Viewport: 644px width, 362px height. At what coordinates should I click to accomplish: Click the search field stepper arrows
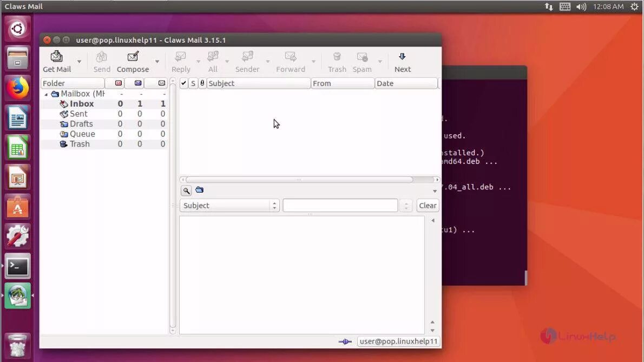(406, 206)
